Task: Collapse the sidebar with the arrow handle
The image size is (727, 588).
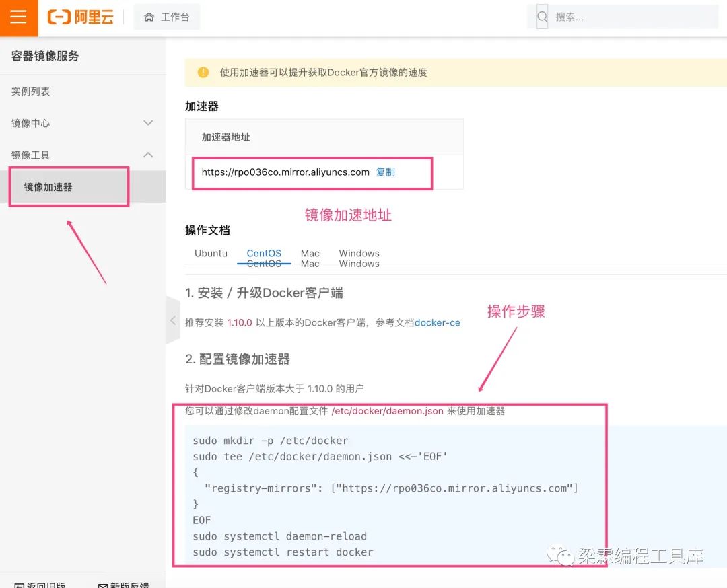Action: [173, 320]
